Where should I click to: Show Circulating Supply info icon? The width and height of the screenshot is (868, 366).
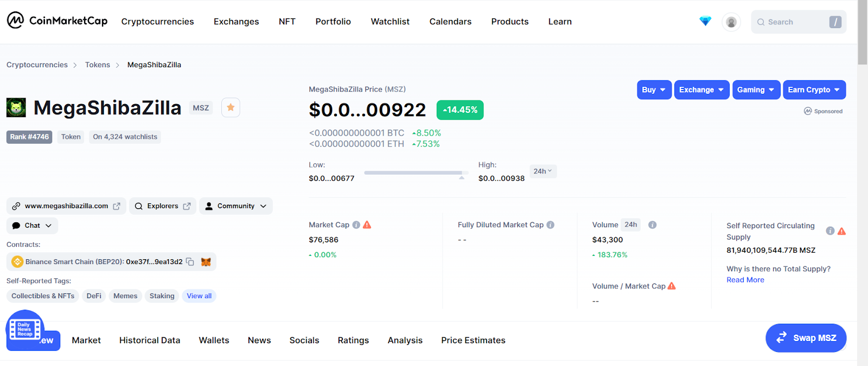click(x=830, y=230)
